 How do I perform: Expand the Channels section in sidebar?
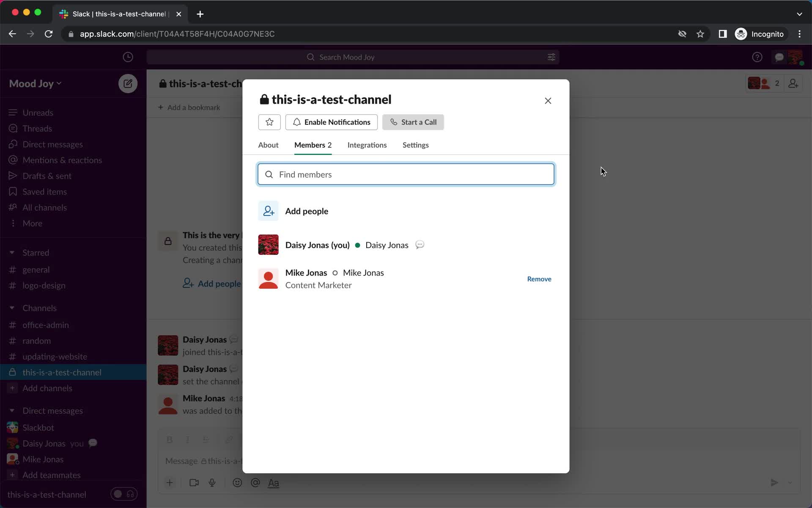[x=12, y=307]
